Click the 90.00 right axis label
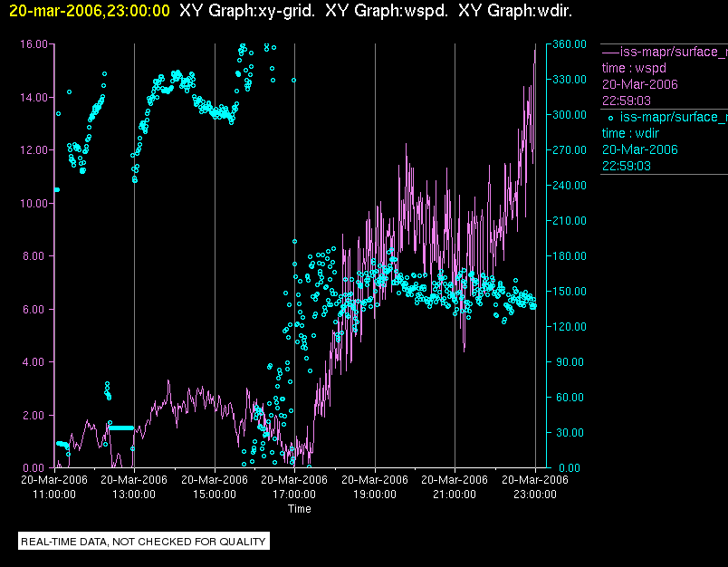Viewport: 728px width, 567px height. [x=570, y=361]
